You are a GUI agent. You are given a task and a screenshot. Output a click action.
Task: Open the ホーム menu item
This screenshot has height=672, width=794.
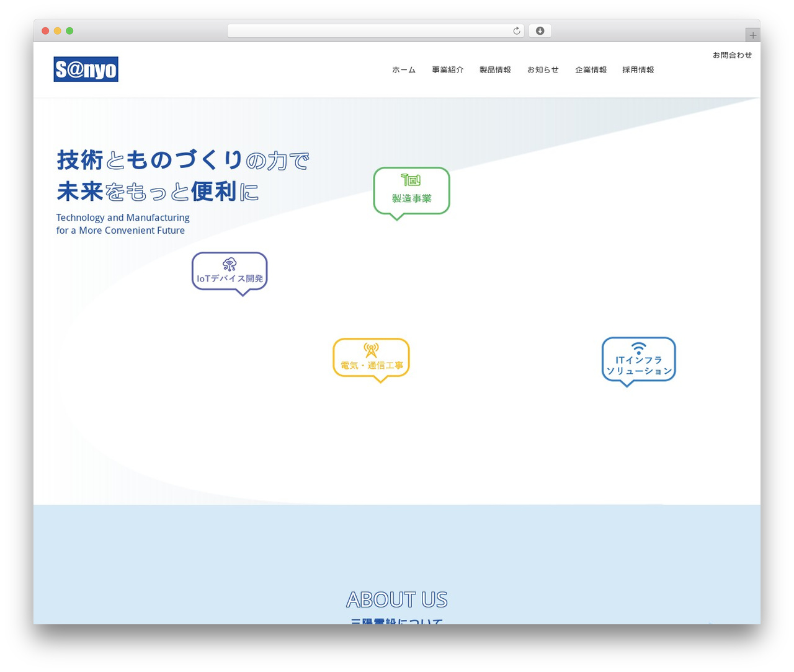pyautogui.click(x=404, y=70)
